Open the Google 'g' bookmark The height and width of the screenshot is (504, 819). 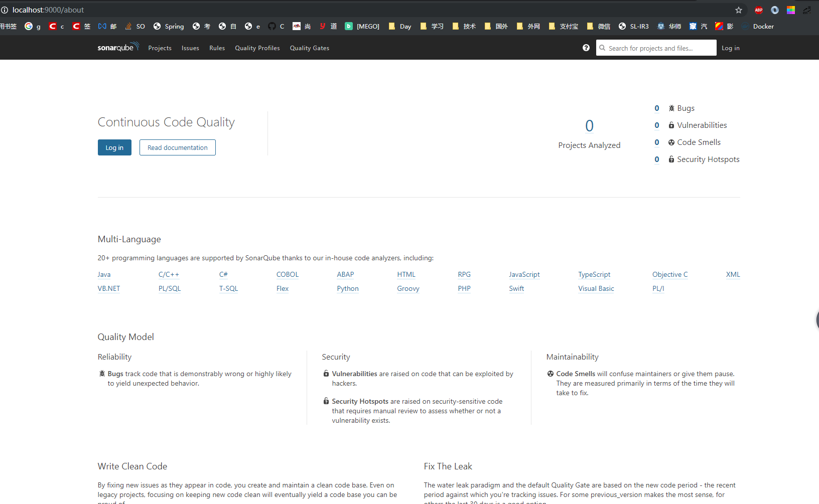tap(33, 26)
